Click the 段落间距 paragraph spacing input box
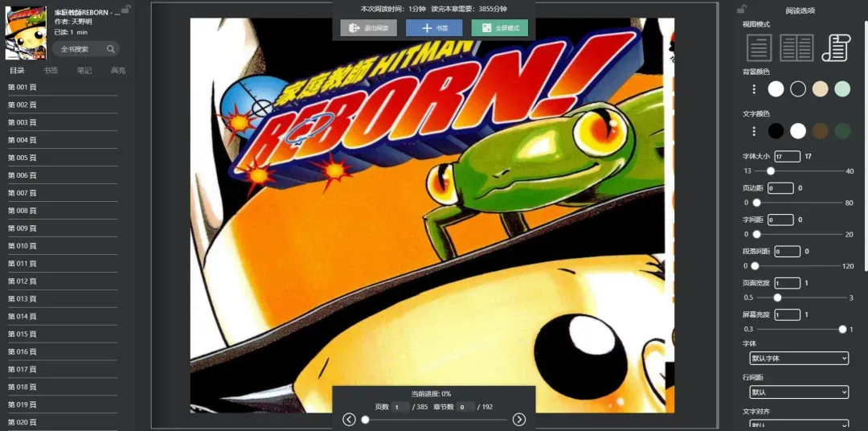 tap(787, 252)
